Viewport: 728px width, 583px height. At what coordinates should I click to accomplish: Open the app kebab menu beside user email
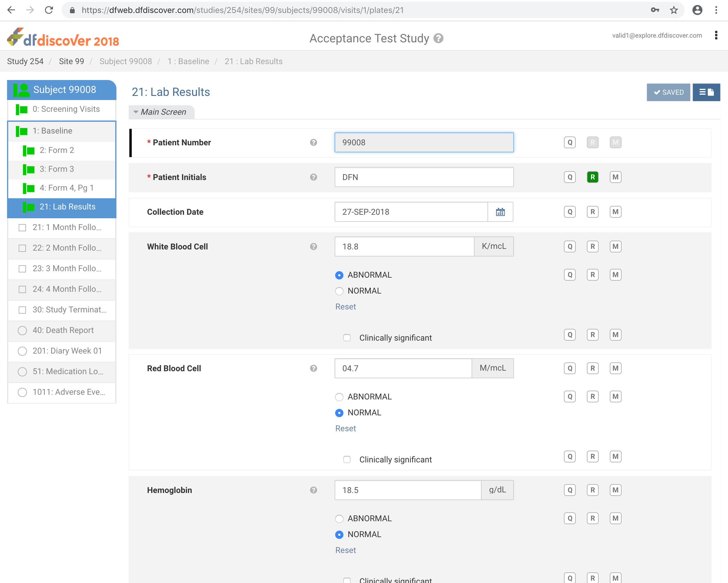click(716, 36)
